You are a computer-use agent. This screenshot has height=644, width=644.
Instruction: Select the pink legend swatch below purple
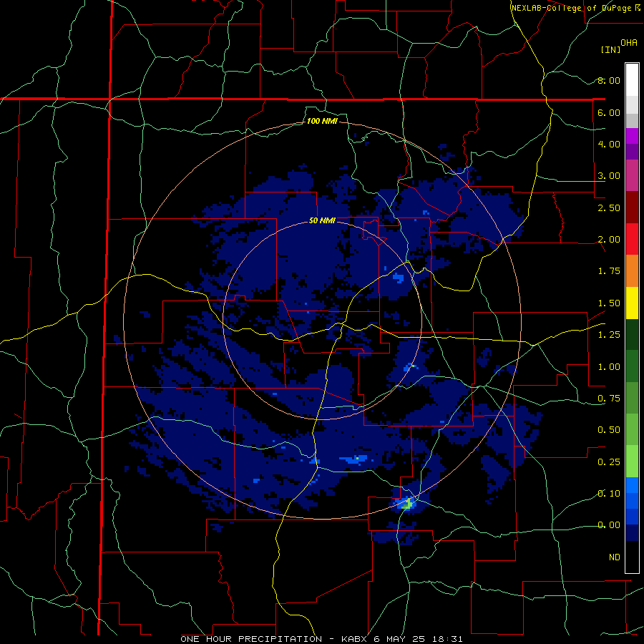click(632, 175)
